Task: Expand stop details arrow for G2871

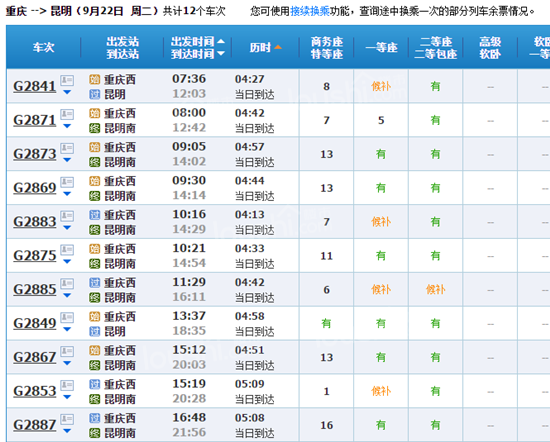Action: tap(67, 126)
